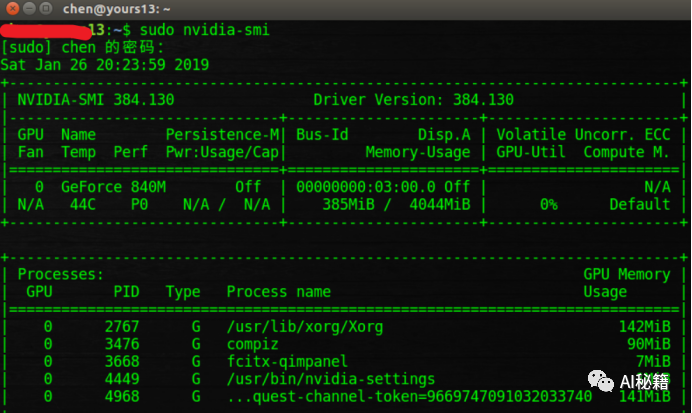The height and width of the screenshot is (413, 692).
Task: Click the PID '4449'
Action: [122, 379]
